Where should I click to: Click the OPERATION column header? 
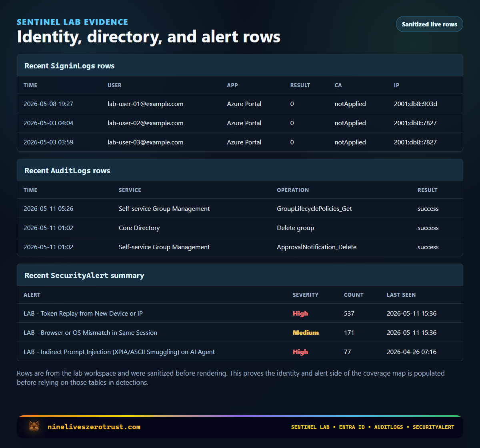[293, 190]
